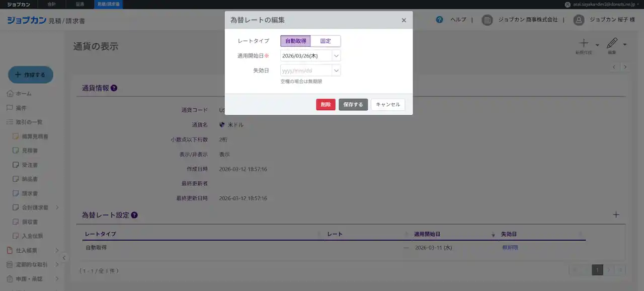
Task: Open the 失効日 date dropdown arrow
Action: click(336, 70)
